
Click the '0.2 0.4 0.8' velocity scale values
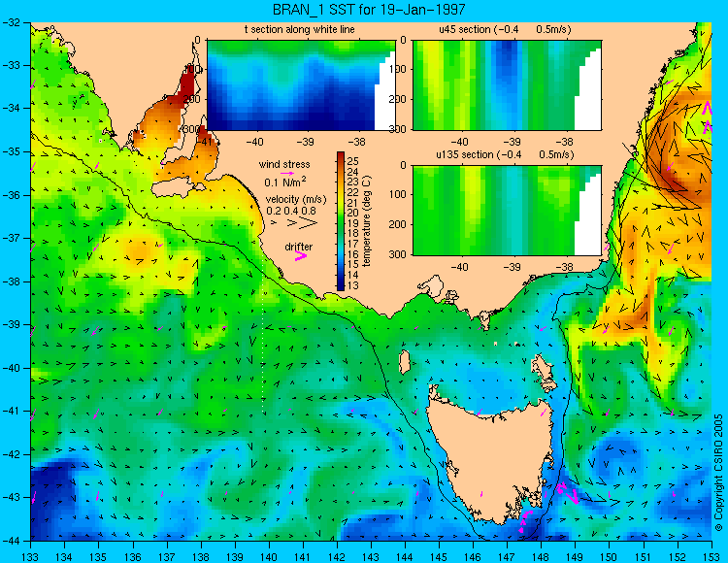pos(291,212)
